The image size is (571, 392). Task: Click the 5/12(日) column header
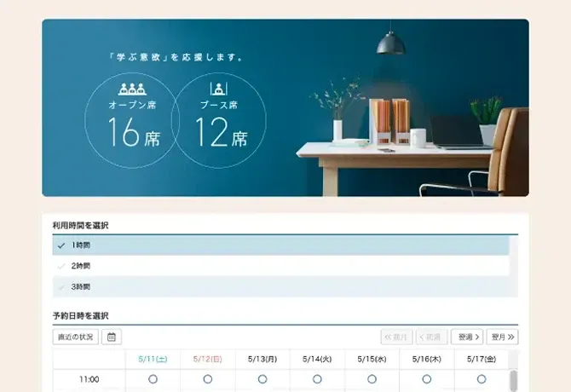[208, 360]
